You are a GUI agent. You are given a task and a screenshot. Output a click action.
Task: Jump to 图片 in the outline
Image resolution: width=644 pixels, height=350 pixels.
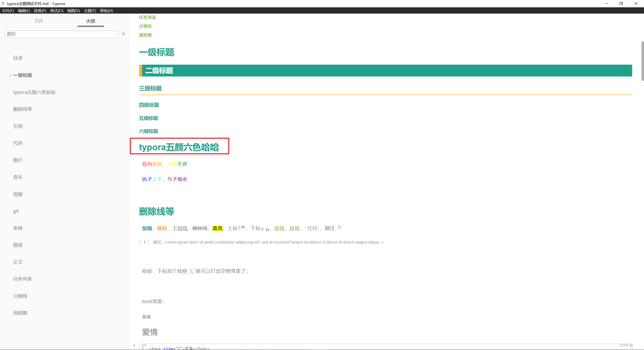(x=18, y=160)
